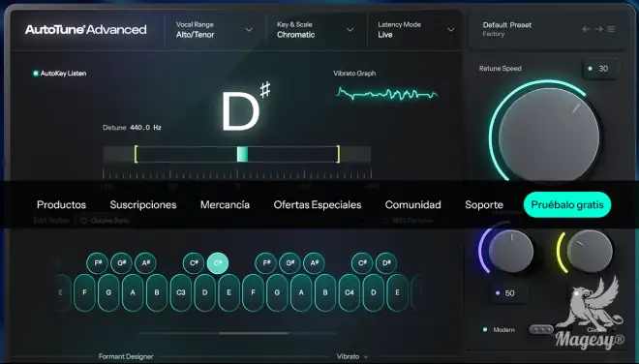Image resolution: width=639 pixels, height=364 pixels.
Task: Open the Key & Scale dropdown
Action: click(x=316, y=30)
